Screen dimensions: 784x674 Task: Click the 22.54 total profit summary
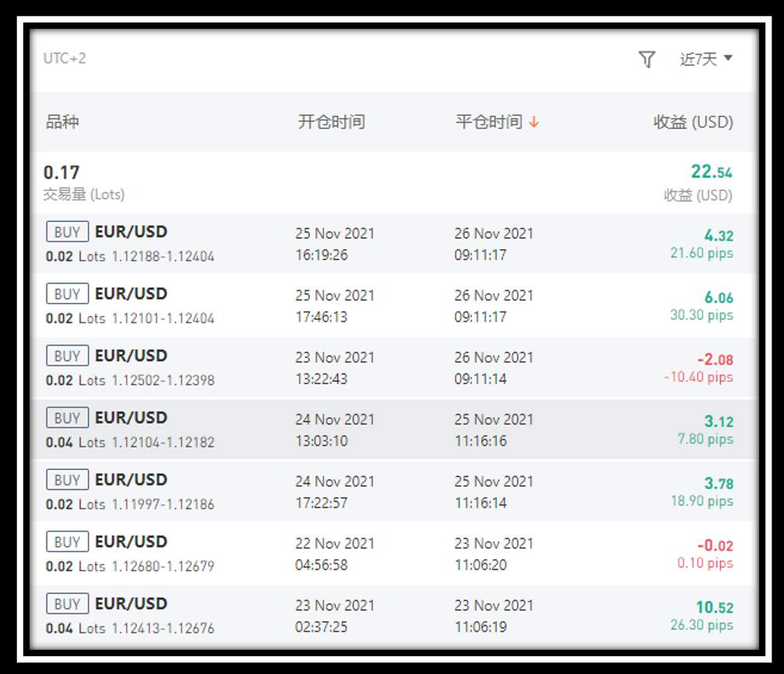(x=712, y=172)
